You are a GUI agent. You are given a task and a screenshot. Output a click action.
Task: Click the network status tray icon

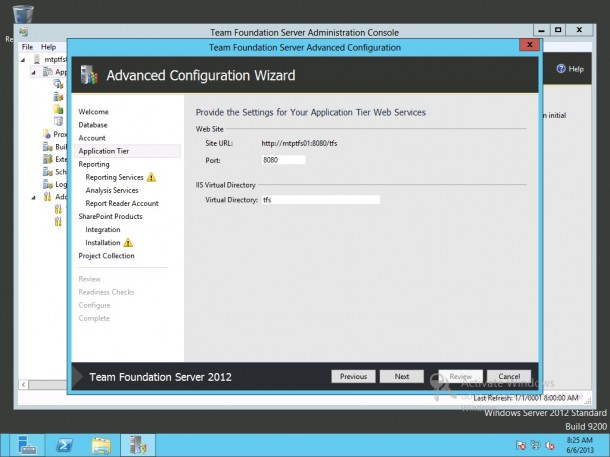536,445
